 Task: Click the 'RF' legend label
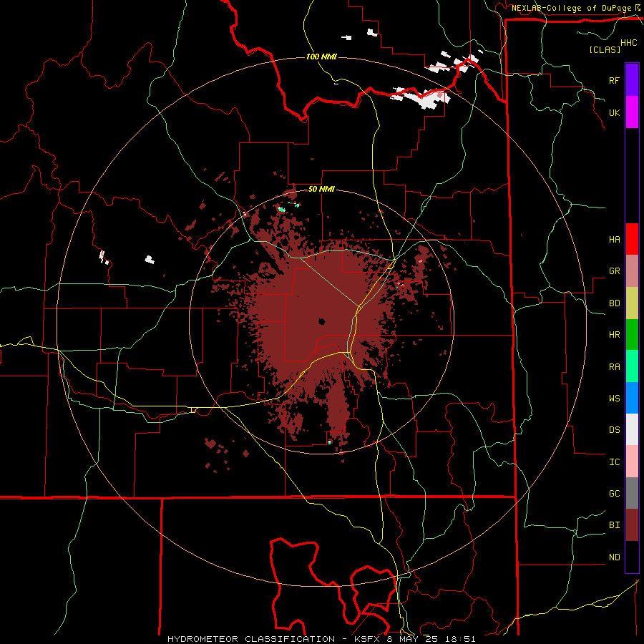pos(614,80)
